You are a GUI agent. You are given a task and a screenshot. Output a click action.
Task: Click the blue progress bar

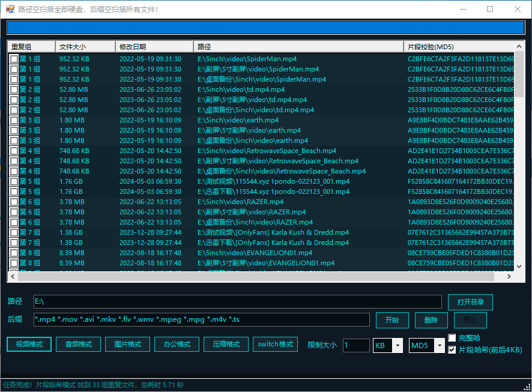click(265, 28)
